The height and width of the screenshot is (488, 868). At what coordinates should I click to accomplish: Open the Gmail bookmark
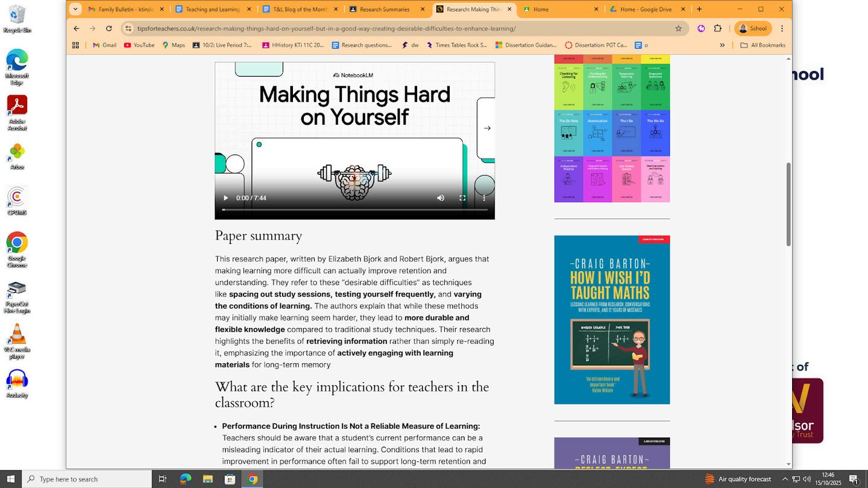coord(104,45)
